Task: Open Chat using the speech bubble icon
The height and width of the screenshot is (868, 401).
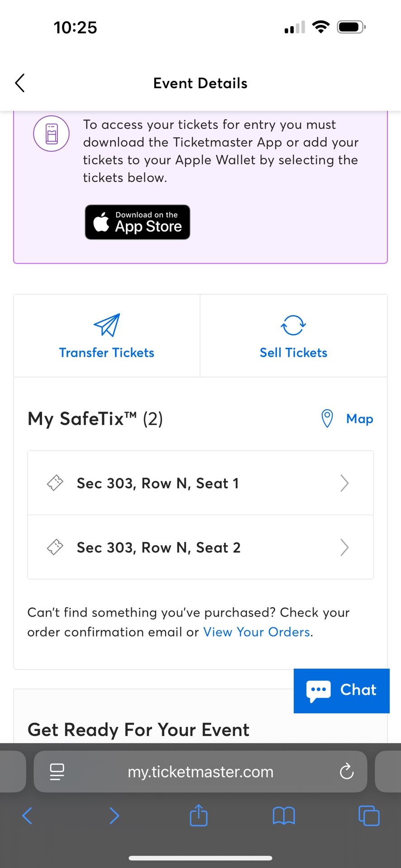Action: tap(318, 690)
